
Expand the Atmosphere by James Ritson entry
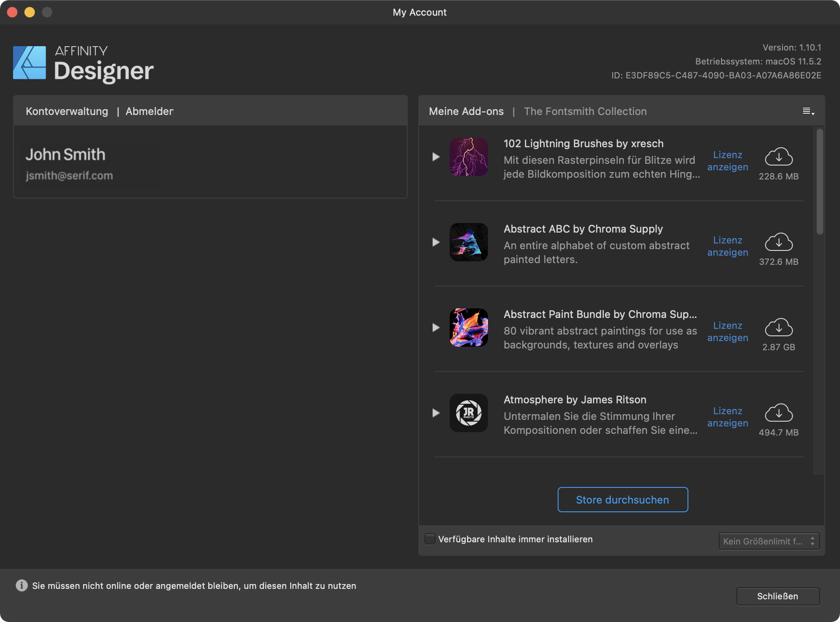click(x=436, y=413)
